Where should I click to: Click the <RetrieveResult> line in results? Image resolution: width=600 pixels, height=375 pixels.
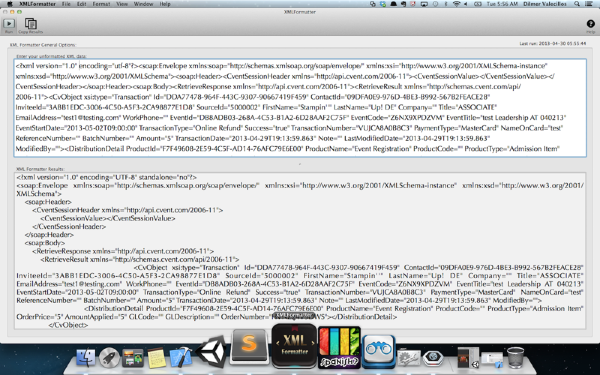click(x=140, y=259)
